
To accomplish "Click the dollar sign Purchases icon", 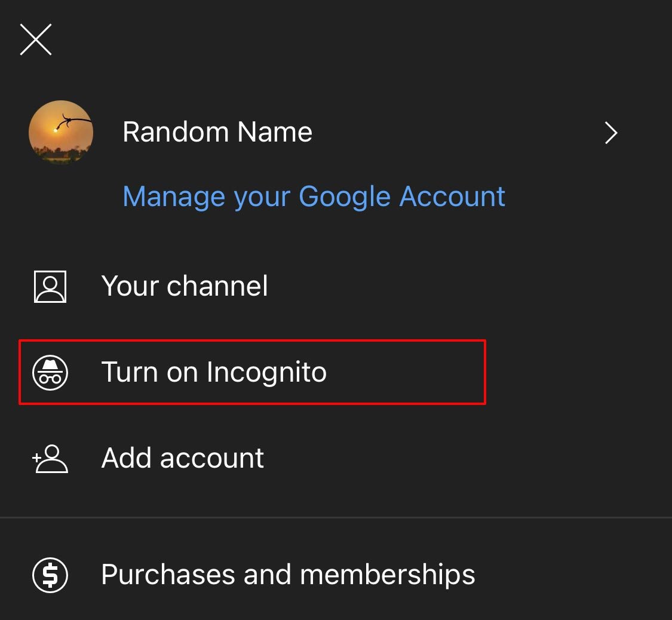I will point(50,575).
